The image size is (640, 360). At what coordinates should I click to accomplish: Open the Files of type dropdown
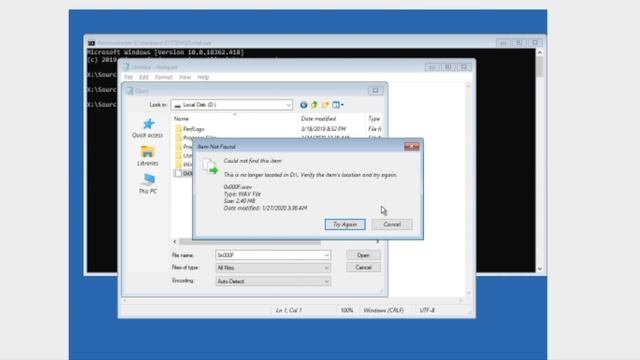326,268
